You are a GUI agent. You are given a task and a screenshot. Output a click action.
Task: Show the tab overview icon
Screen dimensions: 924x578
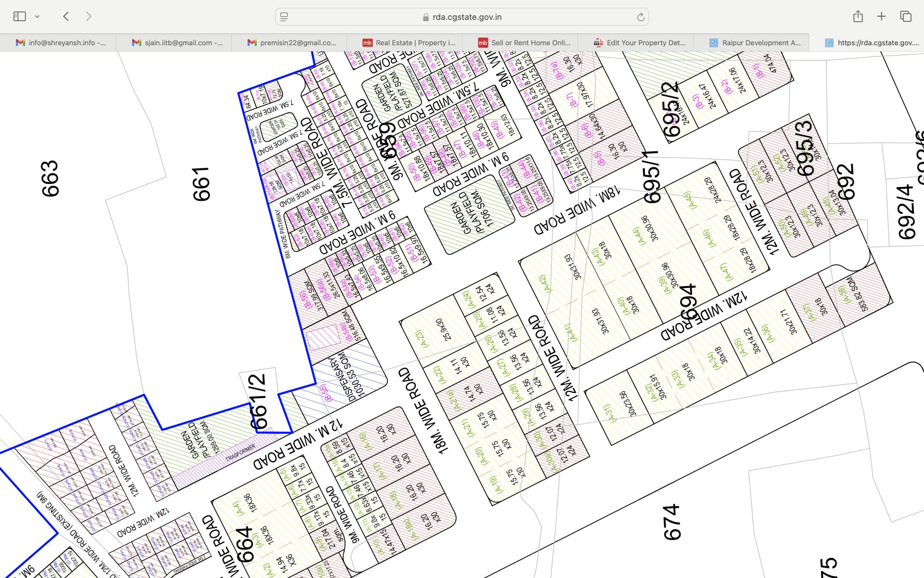[x=905, y=16]
